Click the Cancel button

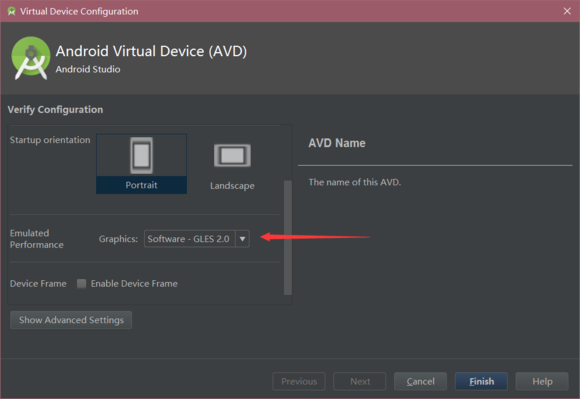click(x=420, y=381)
